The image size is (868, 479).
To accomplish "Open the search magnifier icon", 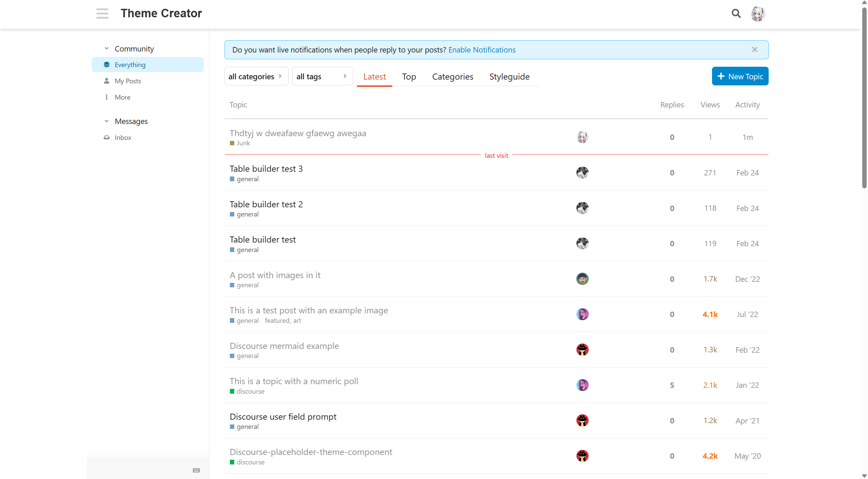I will [x=736, y=14].
